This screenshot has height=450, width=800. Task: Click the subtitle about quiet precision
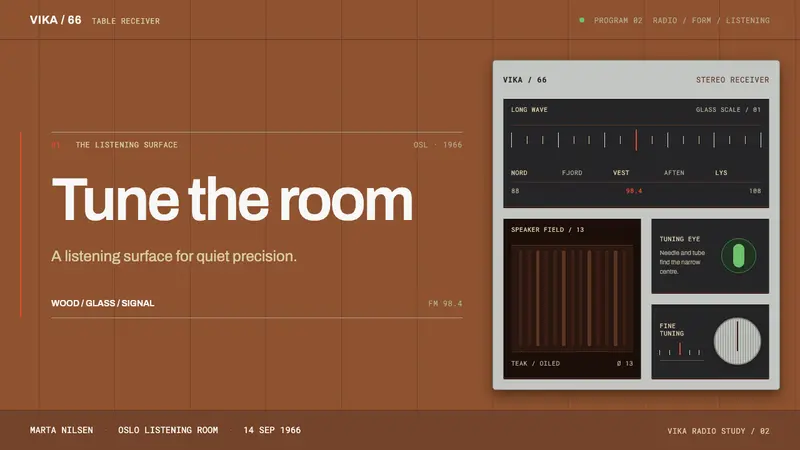[174, 256]
